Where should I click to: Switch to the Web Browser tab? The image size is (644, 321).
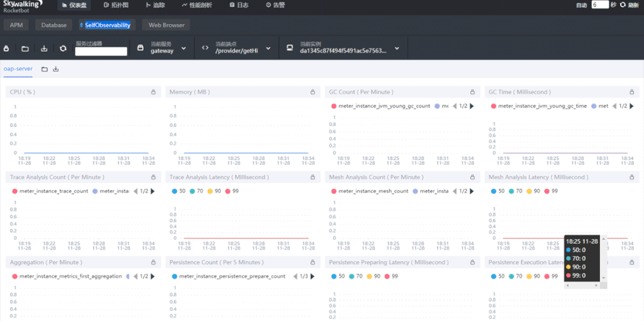[x=167, y=25]
